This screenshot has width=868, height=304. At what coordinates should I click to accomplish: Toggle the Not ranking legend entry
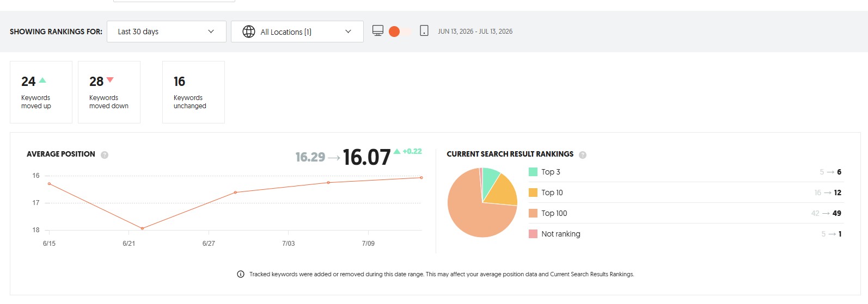(x=554, y=234)
